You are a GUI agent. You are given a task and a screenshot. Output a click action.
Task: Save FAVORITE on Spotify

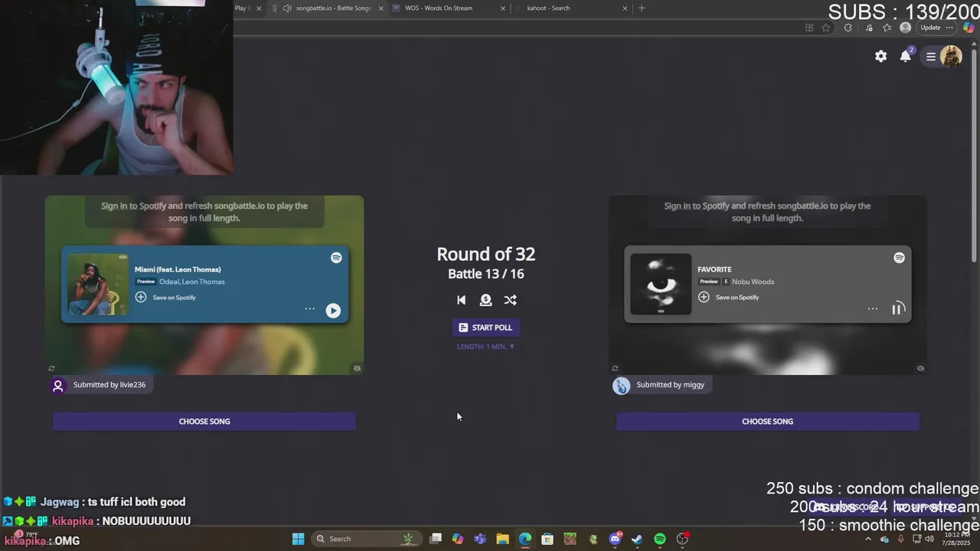pyautogui.click(x=730, y=297)
